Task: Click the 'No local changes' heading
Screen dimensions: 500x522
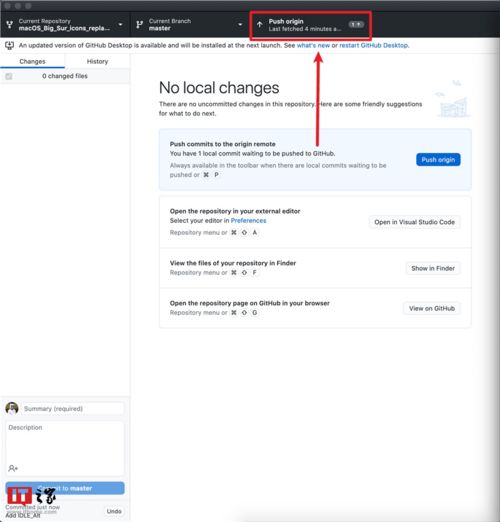Action: (219, 88)
